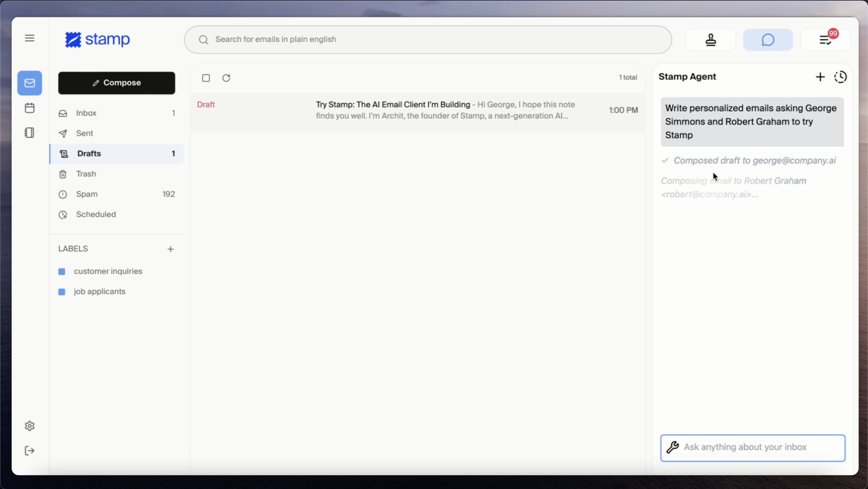Image resolution: width=868 pixels, height=489 pixels.
Task: Go to the Spam folder
Action: pos(87,194)
